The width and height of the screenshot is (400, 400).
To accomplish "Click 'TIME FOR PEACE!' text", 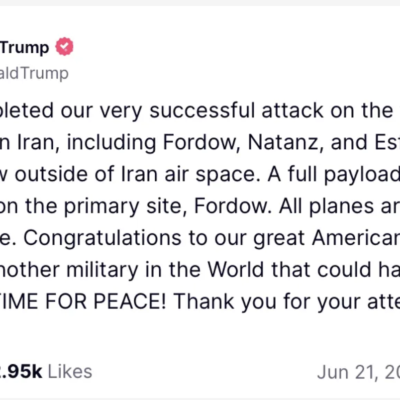I will click(x=83, y=302).
